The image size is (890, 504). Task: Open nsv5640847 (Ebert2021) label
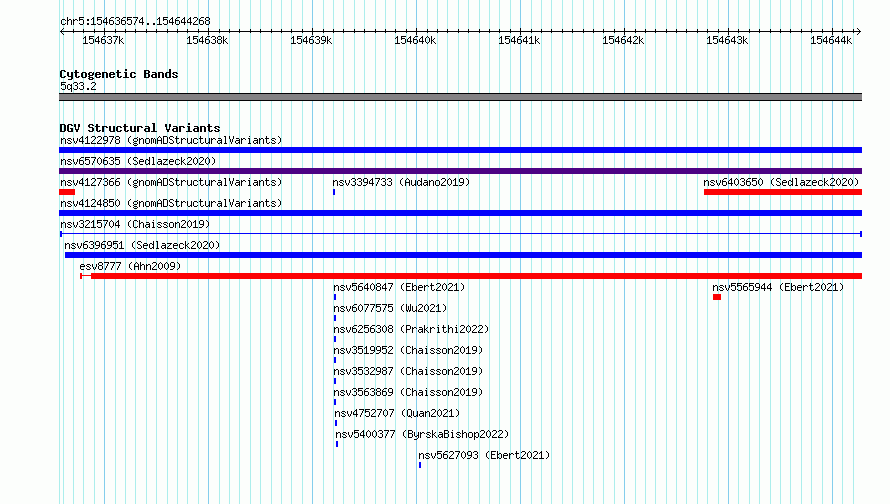(399, 287)
